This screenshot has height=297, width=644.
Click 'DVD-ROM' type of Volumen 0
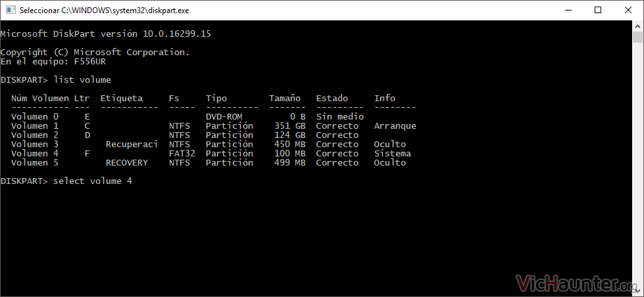[x=224, y=116]
